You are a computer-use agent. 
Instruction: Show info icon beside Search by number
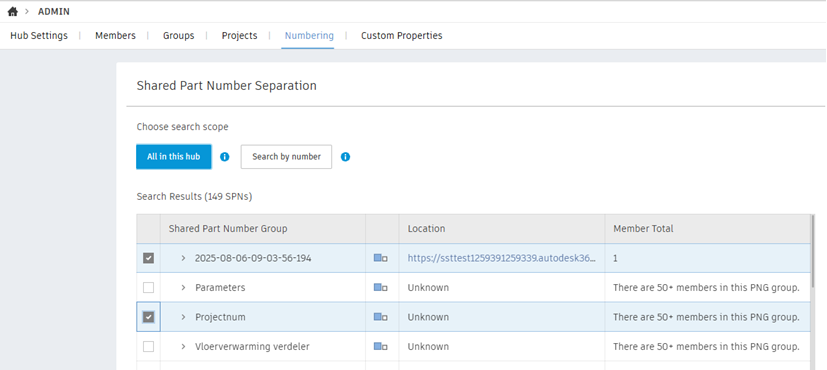(345, 157)
